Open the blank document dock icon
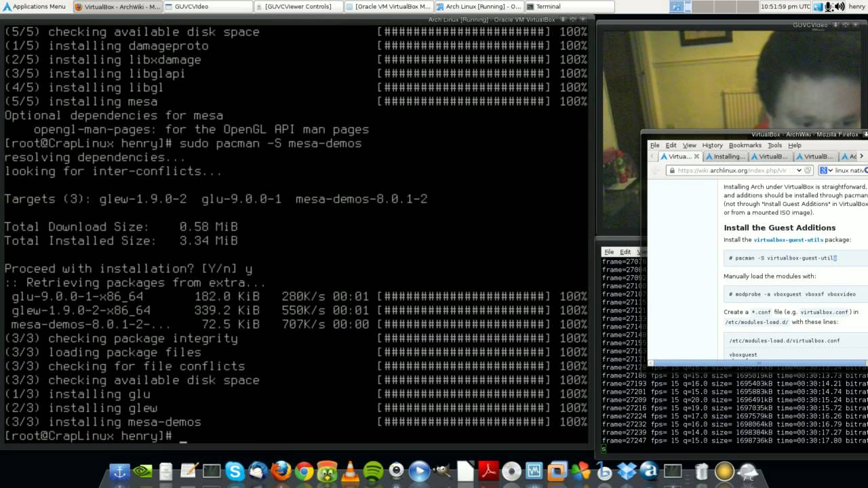This screenshot has height=488, width=868. [465, 471]
